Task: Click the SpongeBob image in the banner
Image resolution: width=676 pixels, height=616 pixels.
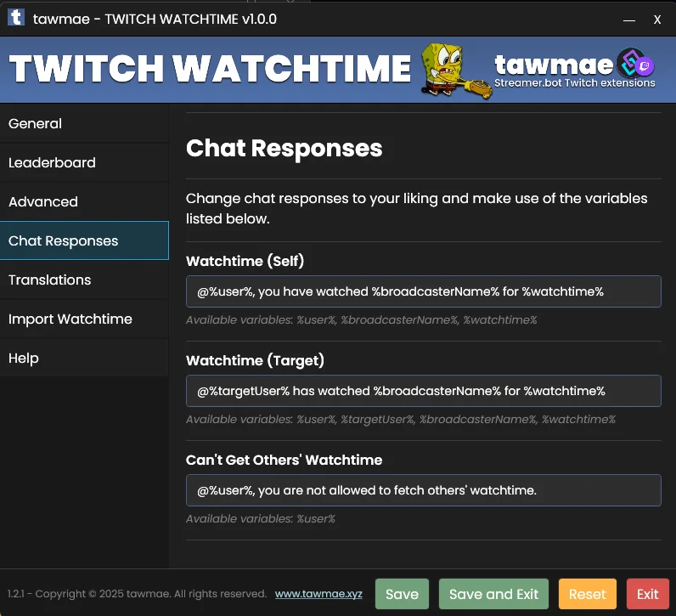Action: (x=455, y=71)
